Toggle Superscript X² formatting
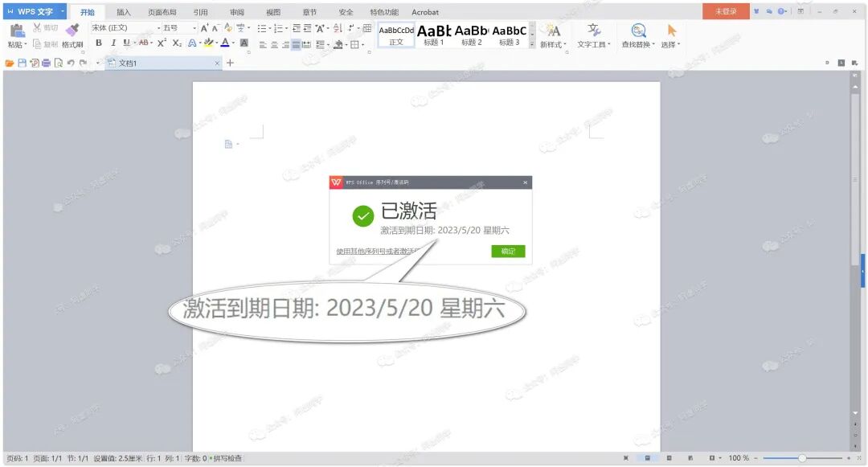Image resolution: width=868 pixels, height=467 pixels. click(x=162, y=43)
